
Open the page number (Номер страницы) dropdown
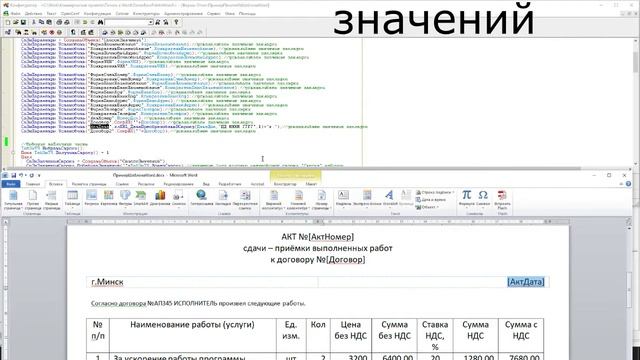(x=322, y=200)
